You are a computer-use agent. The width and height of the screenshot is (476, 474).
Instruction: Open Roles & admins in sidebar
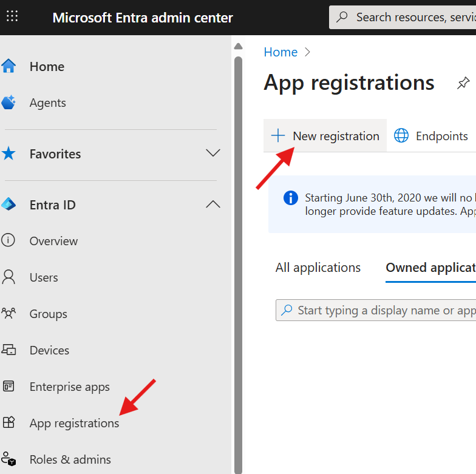(70, 459)
